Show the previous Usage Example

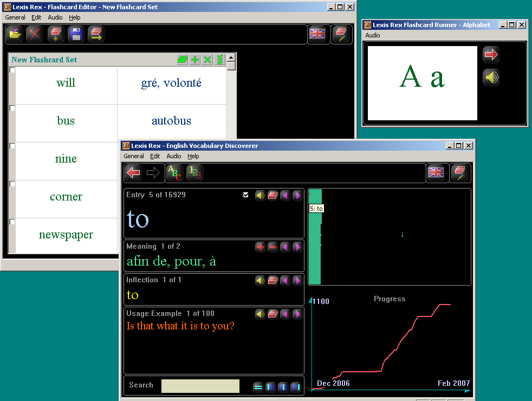pos(286,314)
